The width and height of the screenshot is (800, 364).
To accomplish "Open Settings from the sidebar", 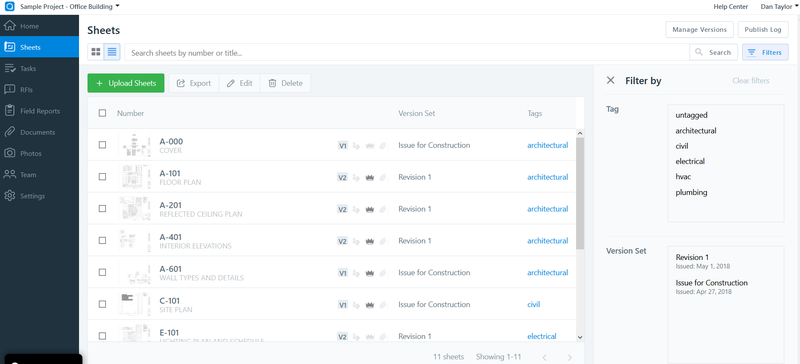I will (39, 196).
